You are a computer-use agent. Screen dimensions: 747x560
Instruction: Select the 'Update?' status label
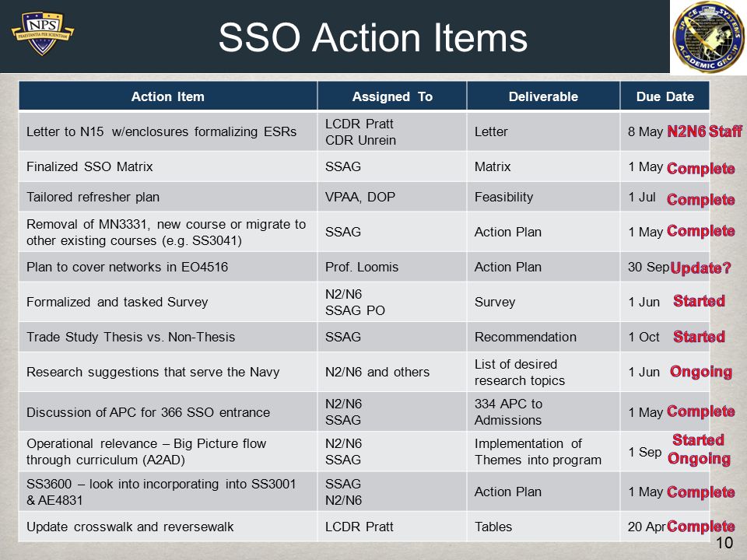pyautogui.click(x=700, y=268)
